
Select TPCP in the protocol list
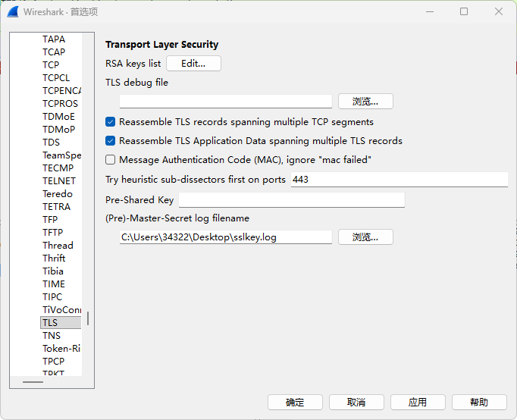click(x=53, y=361)
